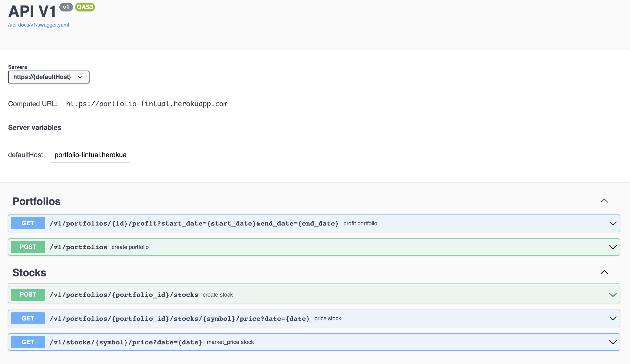Click the Portfolios tag heading

pos(36,201)
